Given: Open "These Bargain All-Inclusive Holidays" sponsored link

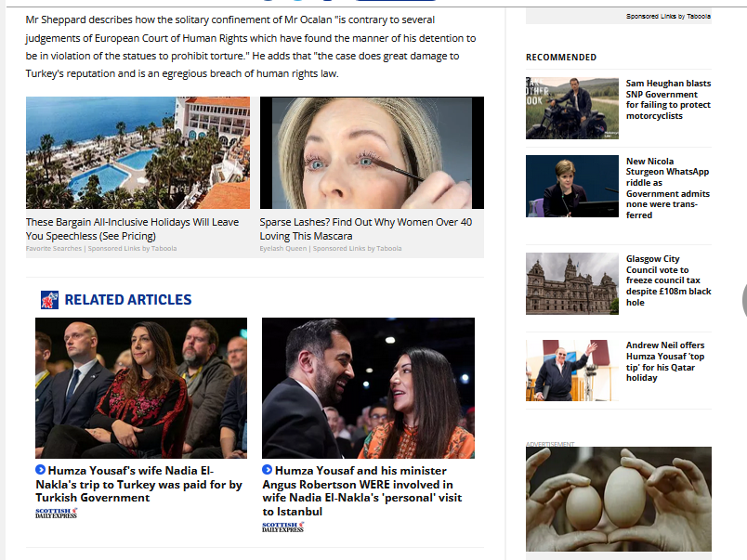Looking at the screenshot, I should (x=133, y=229).
